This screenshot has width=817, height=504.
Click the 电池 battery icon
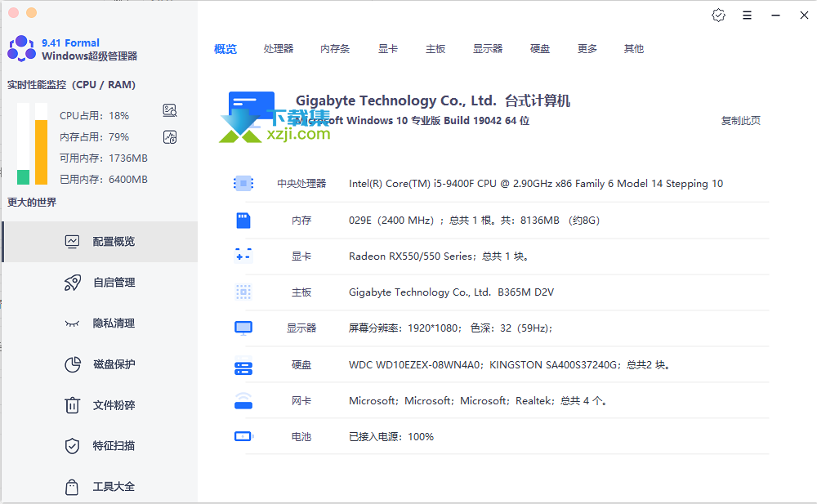tap(243, 436)
